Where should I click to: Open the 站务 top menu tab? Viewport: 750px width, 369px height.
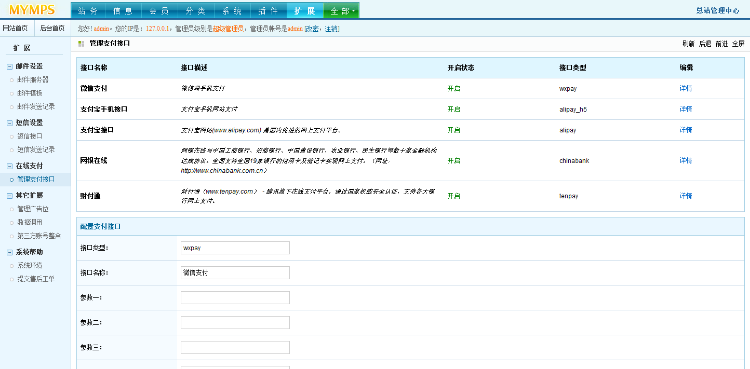[x=89, y=11]
